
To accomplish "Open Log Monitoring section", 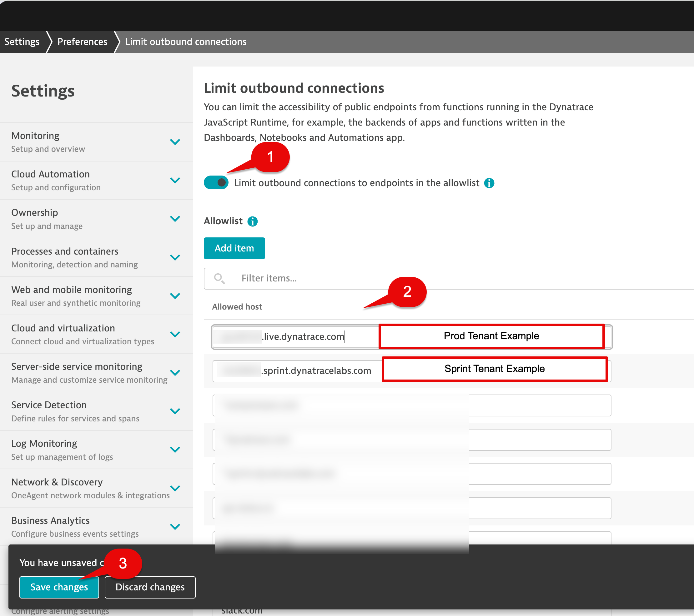I will coord(96,450).
